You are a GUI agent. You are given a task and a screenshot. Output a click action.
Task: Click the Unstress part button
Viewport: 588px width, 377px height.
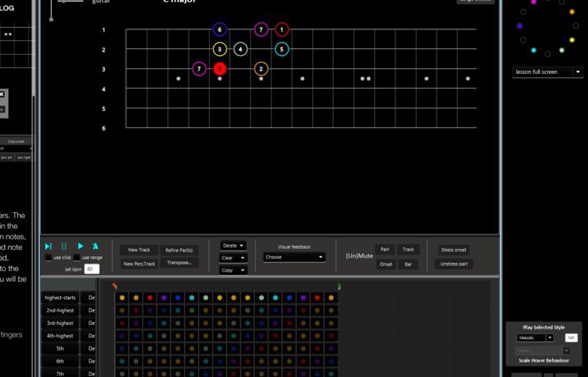click(x=453, y=264)
